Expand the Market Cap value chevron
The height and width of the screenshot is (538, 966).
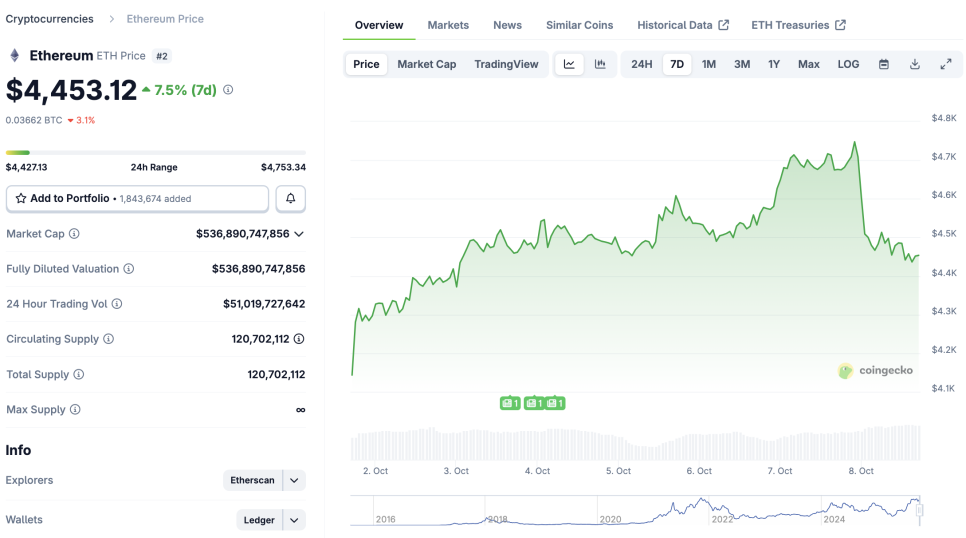[299, 234]
